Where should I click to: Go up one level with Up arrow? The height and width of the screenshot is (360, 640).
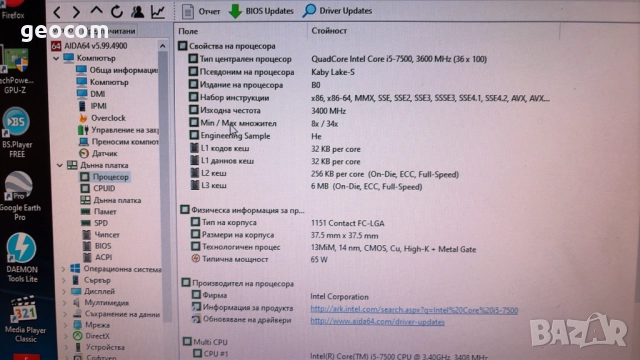(96, 11)
